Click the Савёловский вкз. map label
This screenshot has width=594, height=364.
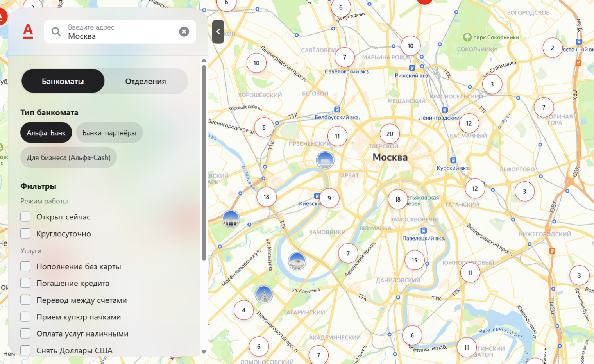pos(347,71)
